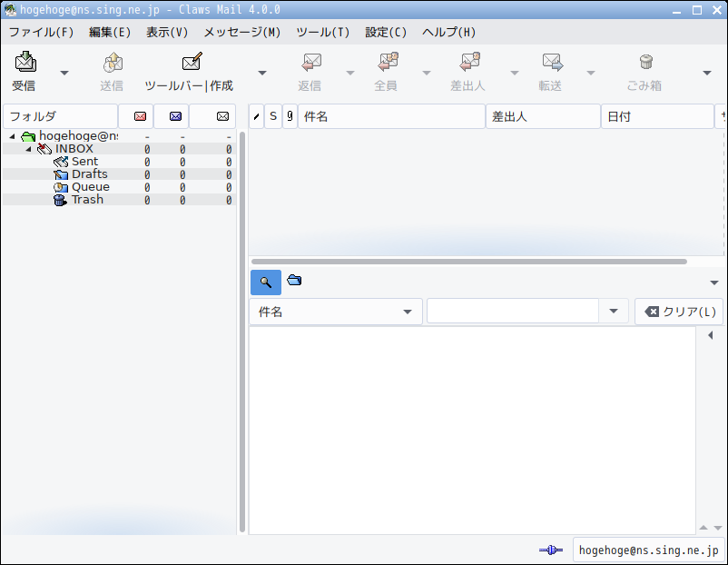Select the Sent folder

coord(84,161)
